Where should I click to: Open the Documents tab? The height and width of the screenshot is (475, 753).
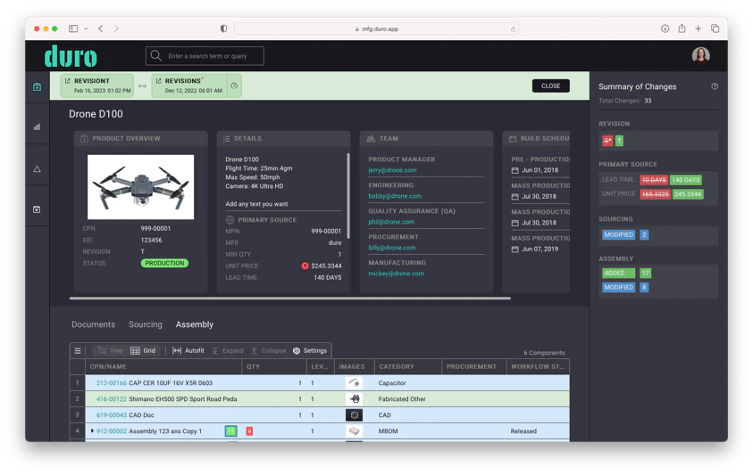point(93,325)
